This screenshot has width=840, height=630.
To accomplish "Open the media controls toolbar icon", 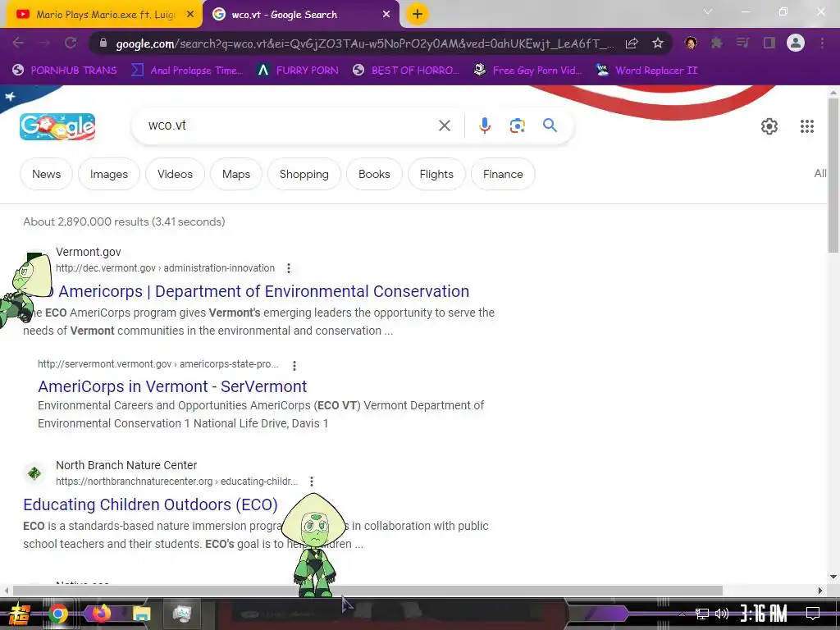I will tap(742, 43).
